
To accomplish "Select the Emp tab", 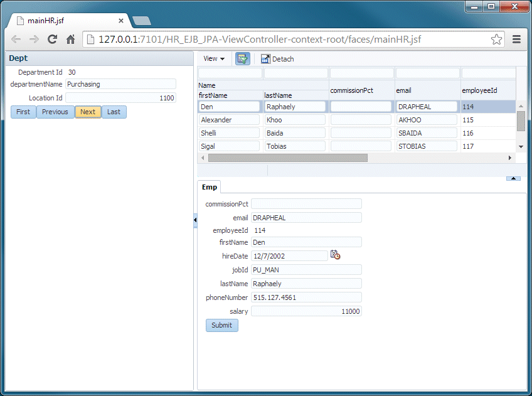I will [x=210, y=187].
